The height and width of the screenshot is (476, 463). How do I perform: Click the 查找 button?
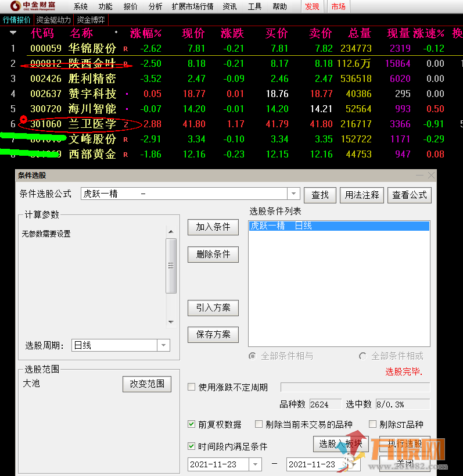pos(320,195)
